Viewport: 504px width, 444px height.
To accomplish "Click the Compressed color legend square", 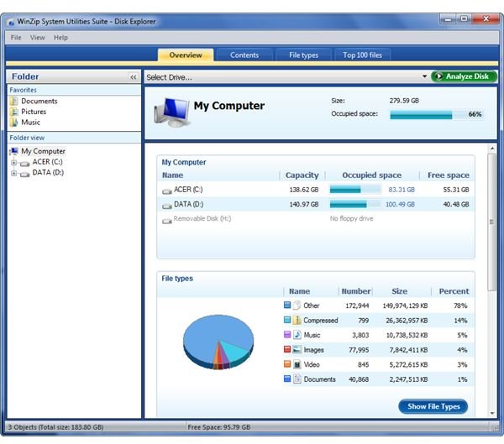I will pos(287,319).
